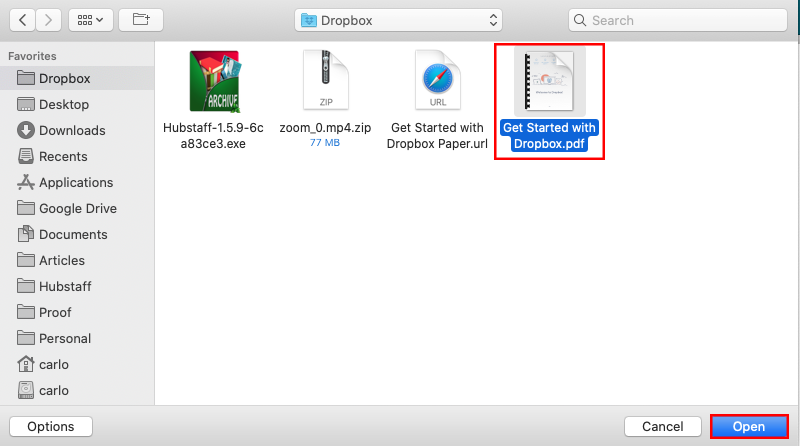The height and width of the screenshot is (446, 800).
Task: Go to Applications in the sidebar
Action: pyautogui.click(x=77, y=183)
